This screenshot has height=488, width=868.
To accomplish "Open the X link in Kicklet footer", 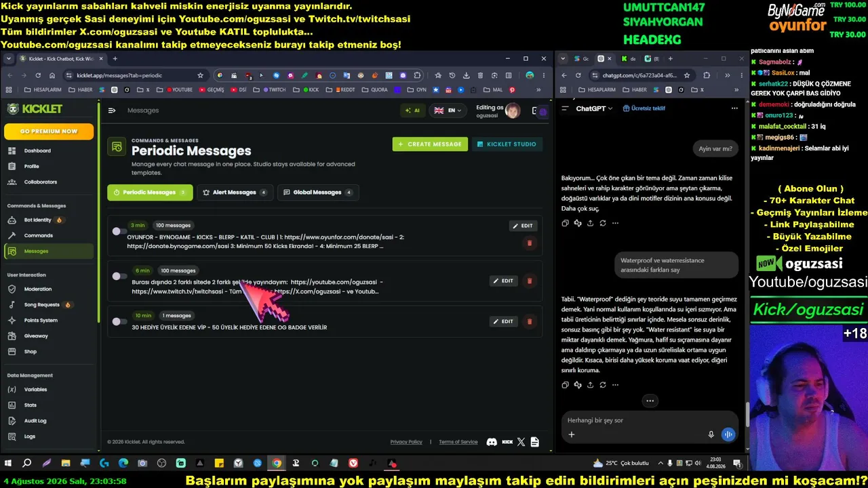I will [521, 442].
